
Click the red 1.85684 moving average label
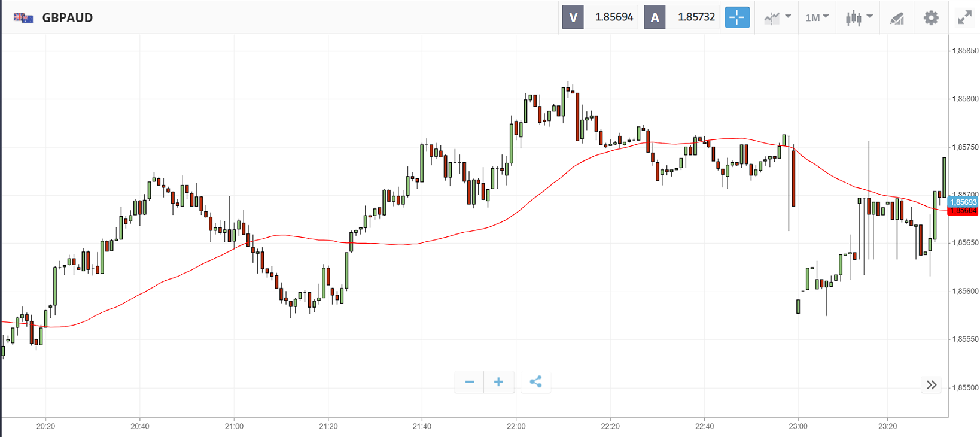(963, 211)
